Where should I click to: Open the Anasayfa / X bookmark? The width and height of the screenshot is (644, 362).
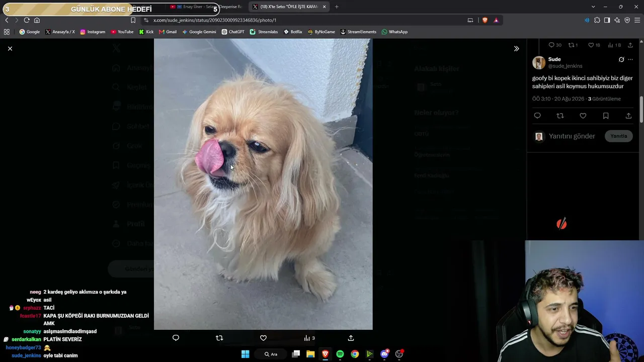point(60,32)
